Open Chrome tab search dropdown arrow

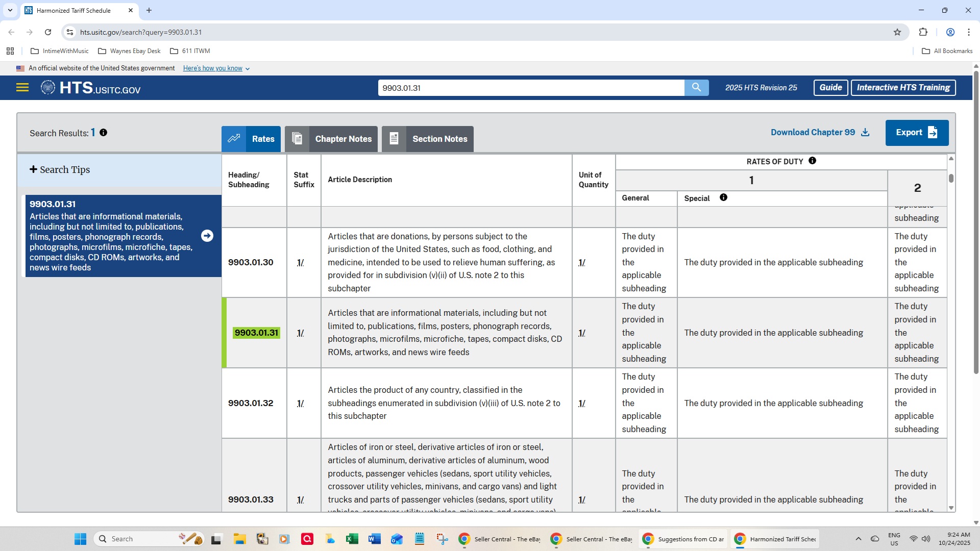(x=10, y=10)
